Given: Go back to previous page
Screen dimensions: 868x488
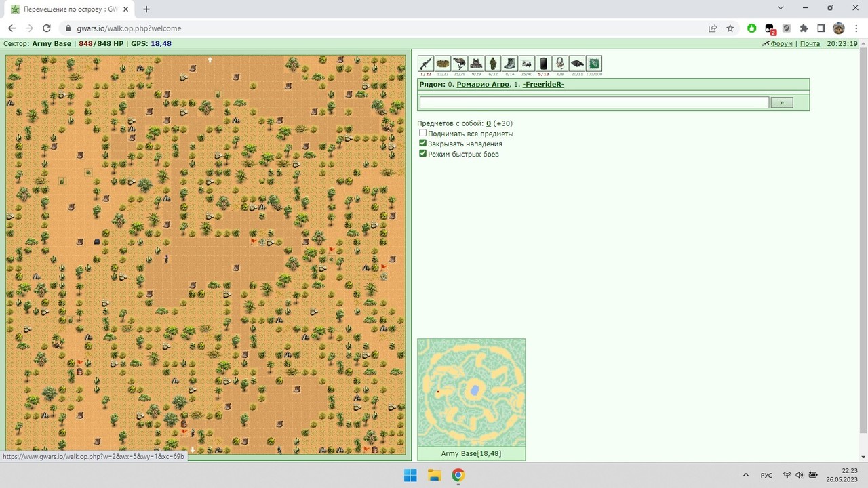Looking at the screenshot, I should pyautogui.click(x=12, y=28).
